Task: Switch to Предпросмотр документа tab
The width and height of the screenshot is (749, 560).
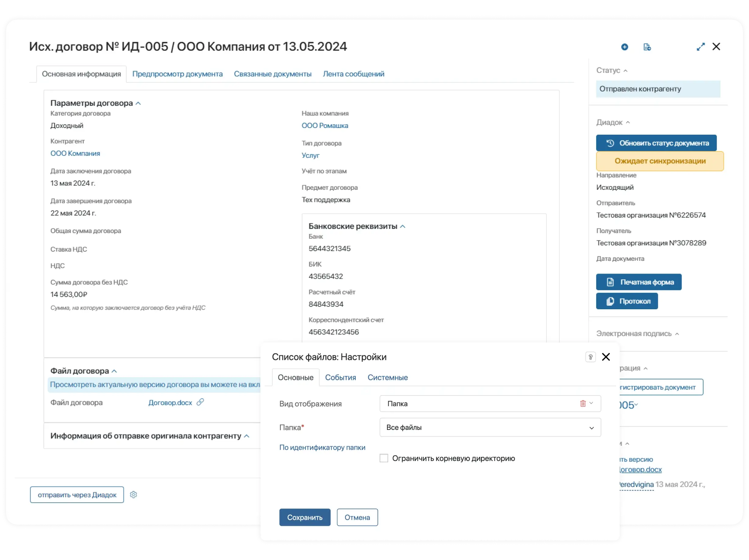Action: pos(177,74)
